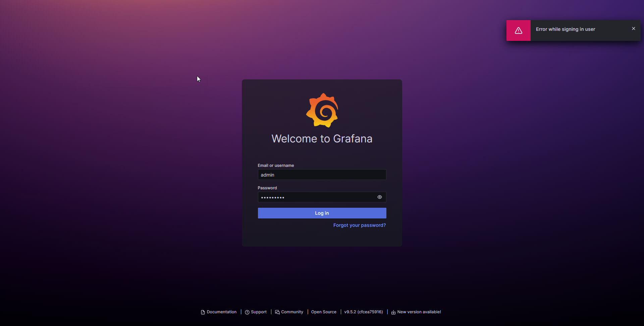
Task: Click the Grafana logo
Action: [322, 110]
